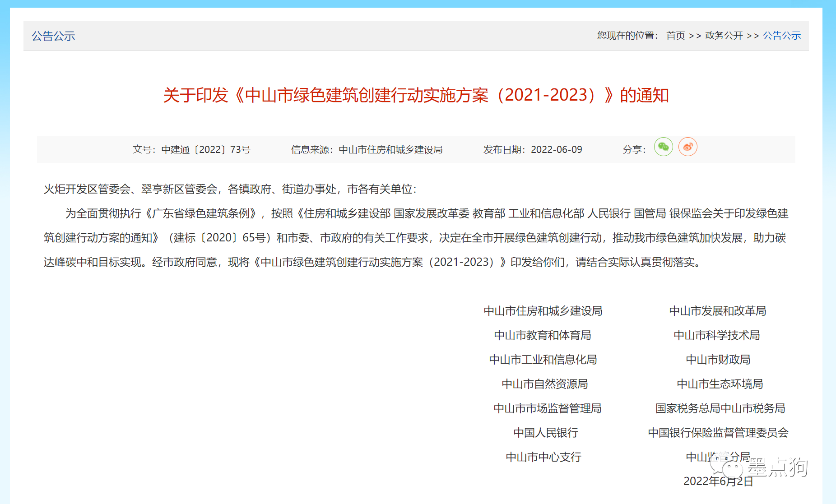Click the publish date 2022-06-09
836x504 pixels.
point(556,150)
